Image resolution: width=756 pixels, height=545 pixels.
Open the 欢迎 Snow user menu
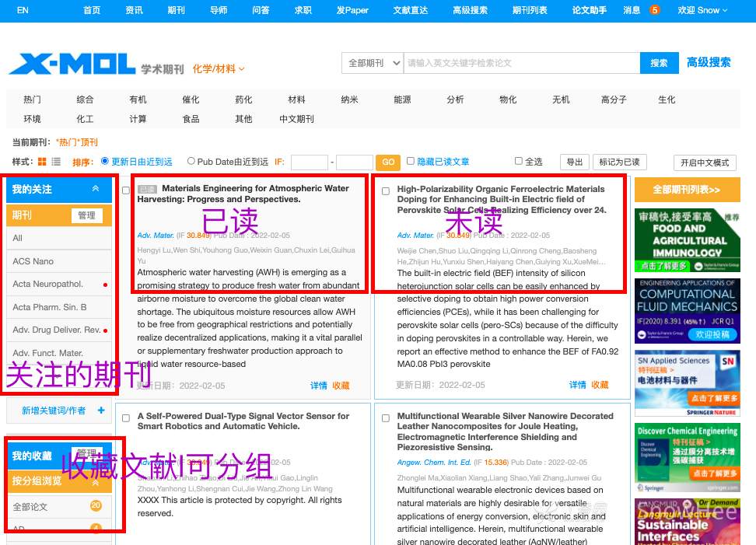click(702, 10)
